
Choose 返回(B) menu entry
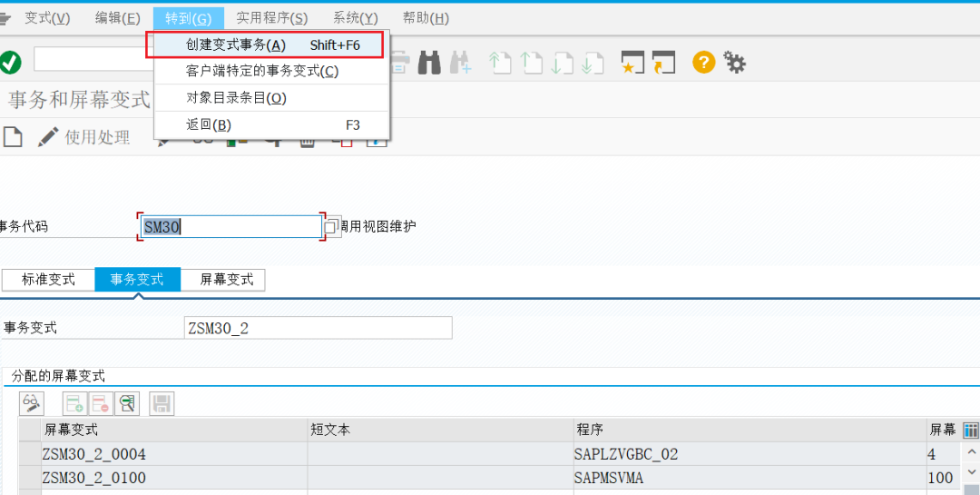pos(272,124)
